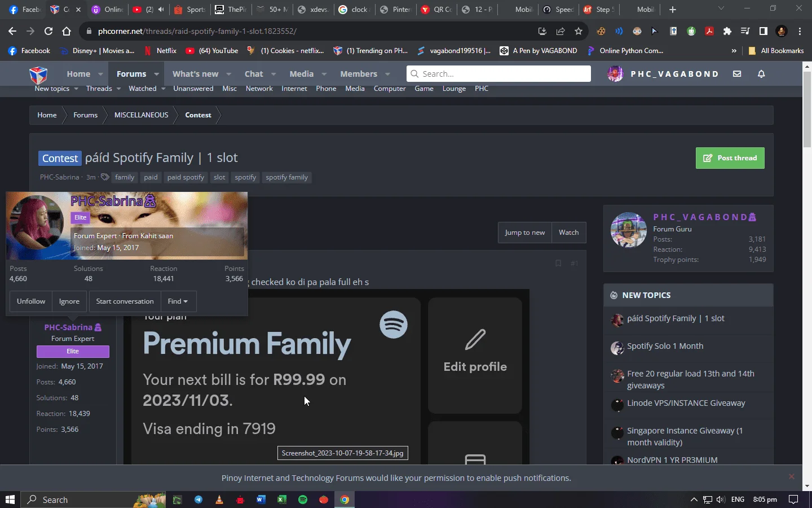Open the Lounge sub-navigation link
Screen dimensions: 812x508
[454, 89]
